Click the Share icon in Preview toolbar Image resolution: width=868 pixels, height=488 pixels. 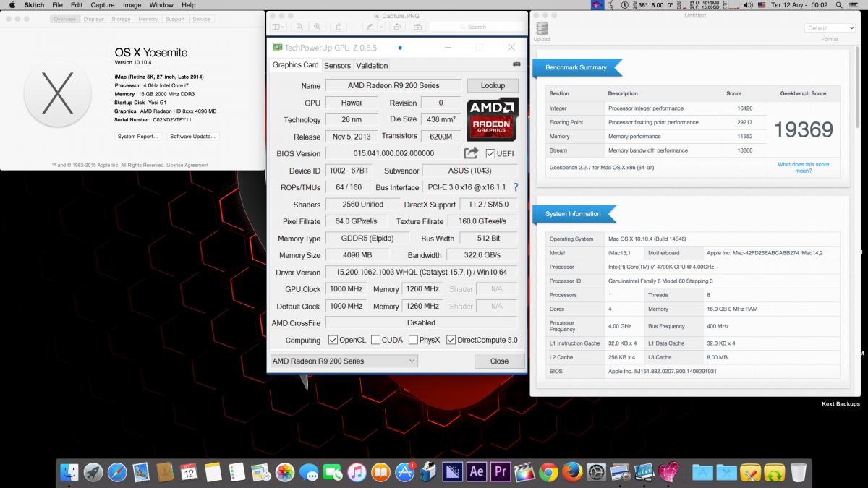[x=339, y=27]
